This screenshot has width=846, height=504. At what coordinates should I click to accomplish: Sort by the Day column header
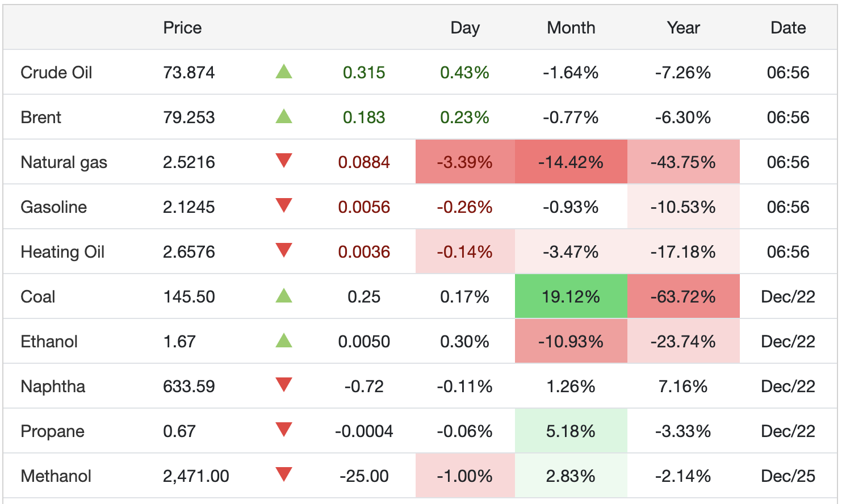(465, 28)
